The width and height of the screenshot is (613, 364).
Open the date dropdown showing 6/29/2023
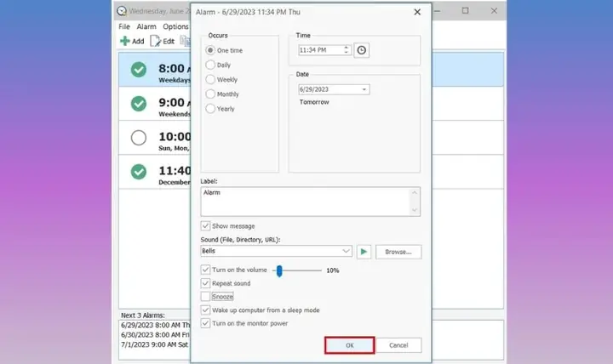click(x=364, y=89)
